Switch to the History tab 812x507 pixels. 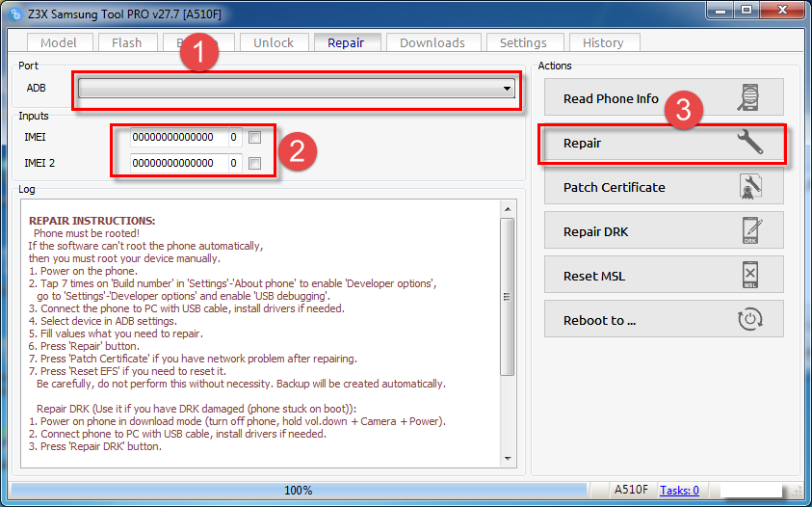point(604,42)
